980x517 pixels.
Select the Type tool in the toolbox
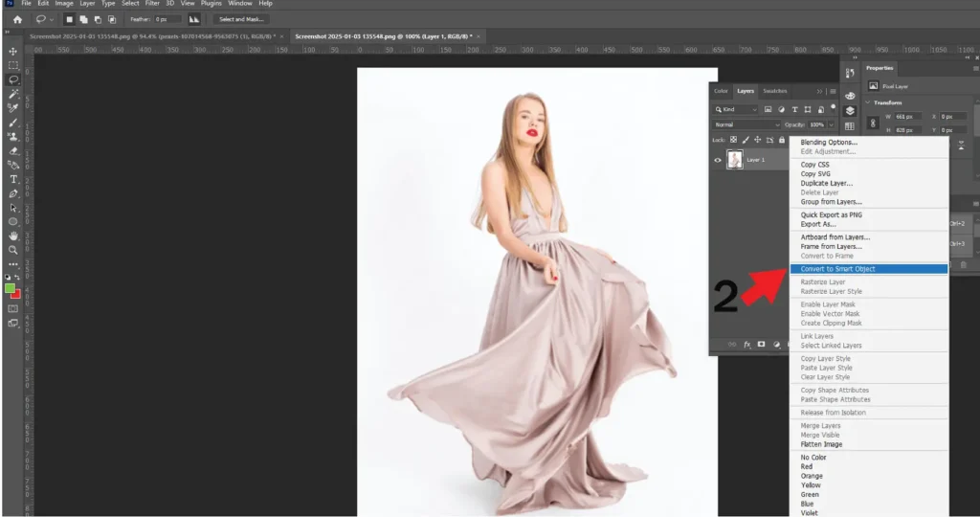coord(13,179)
